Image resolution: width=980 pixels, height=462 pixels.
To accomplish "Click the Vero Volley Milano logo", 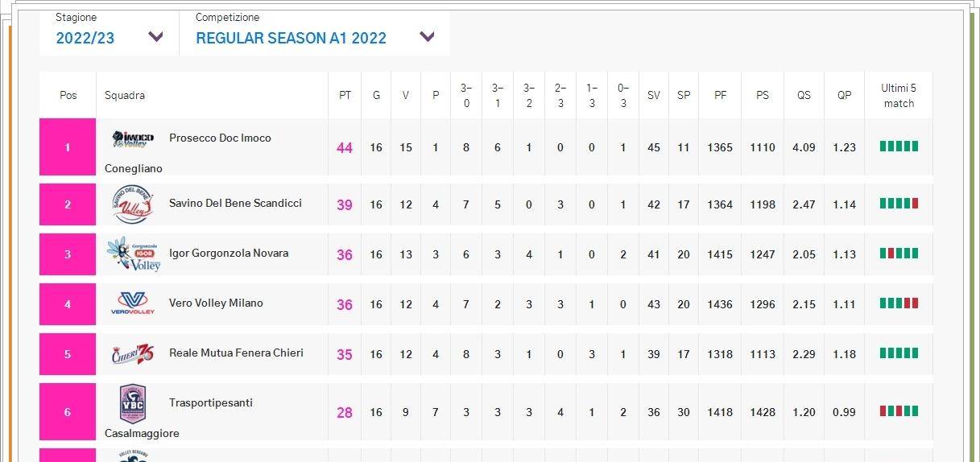I will click(133, 303).
